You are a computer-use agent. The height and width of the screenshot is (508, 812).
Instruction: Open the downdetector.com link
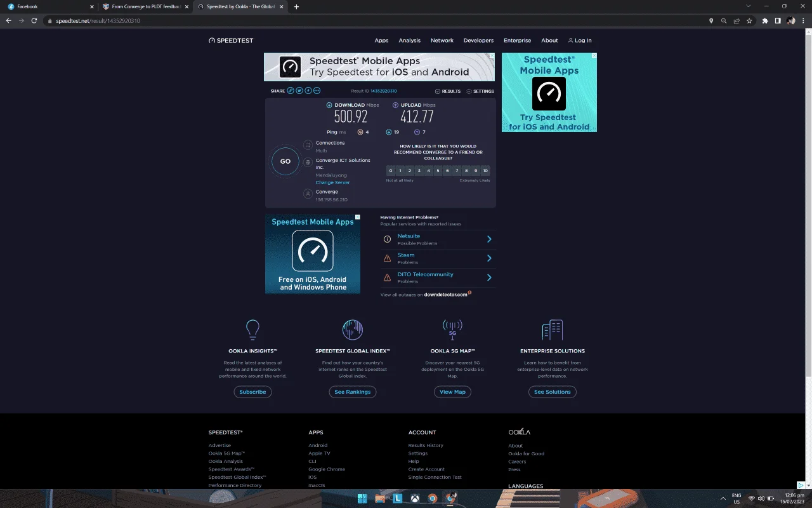446,295
